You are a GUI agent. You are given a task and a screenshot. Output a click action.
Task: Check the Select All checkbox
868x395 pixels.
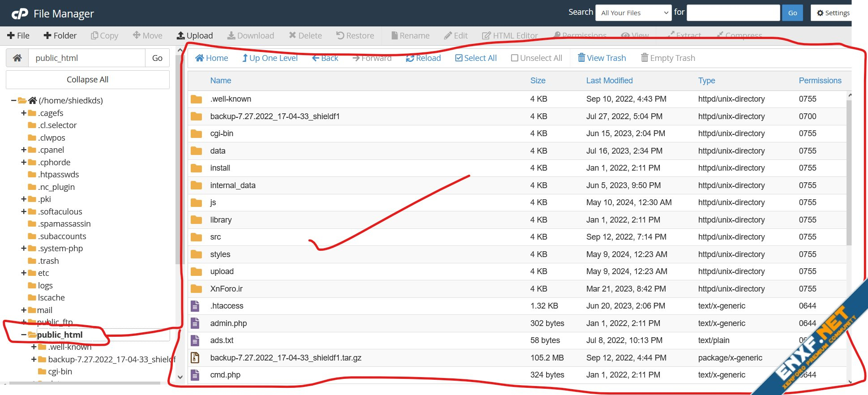click(x=459, y=58)
